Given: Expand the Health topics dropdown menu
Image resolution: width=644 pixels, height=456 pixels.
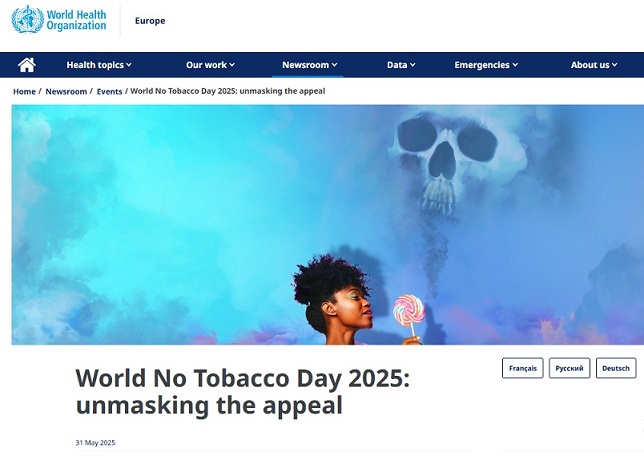Looking at the screenshot, I should tap(99, 65).
